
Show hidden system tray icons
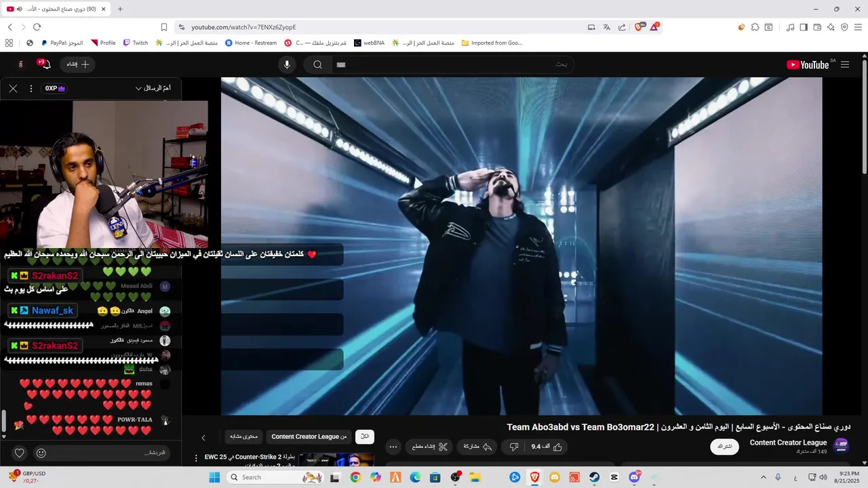coord(763,477)
